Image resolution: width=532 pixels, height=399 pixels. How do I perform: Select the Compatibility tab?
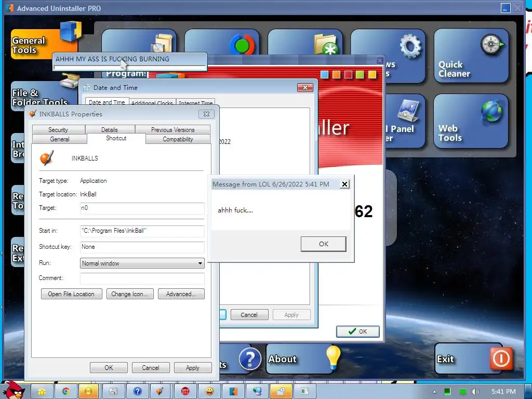[x=178, y=139]
